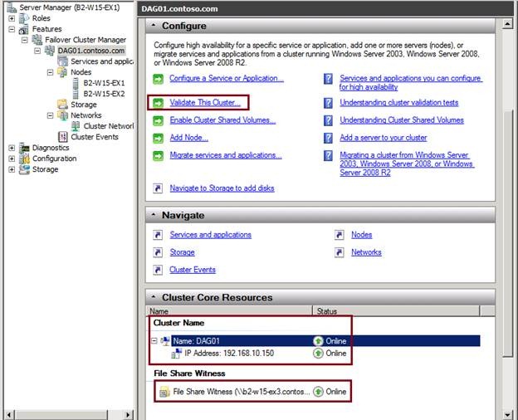The height and width of the screenshot is (420, 518).
Task: Click left scroll arrow of tree pane
Action: (x=10, y=414)
